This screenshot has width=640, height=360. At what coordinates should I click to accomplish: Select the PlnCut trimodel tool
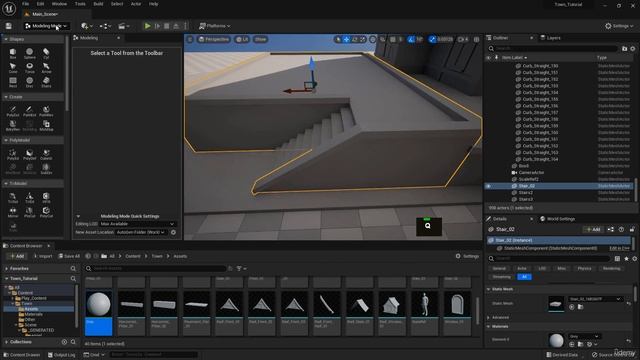tap(29, 212)
